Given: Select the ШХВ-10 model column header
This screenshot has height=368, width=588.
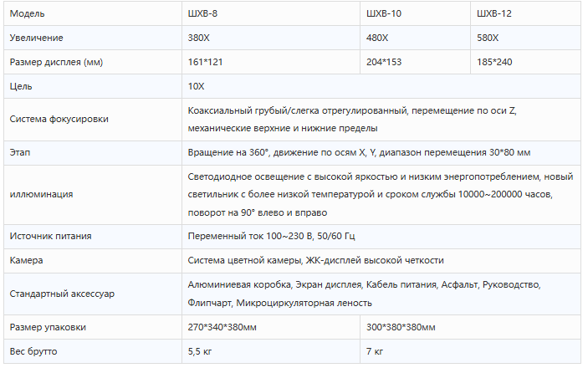Looking at the screenshot, I should pyautogui.click(x=415, y=13).
